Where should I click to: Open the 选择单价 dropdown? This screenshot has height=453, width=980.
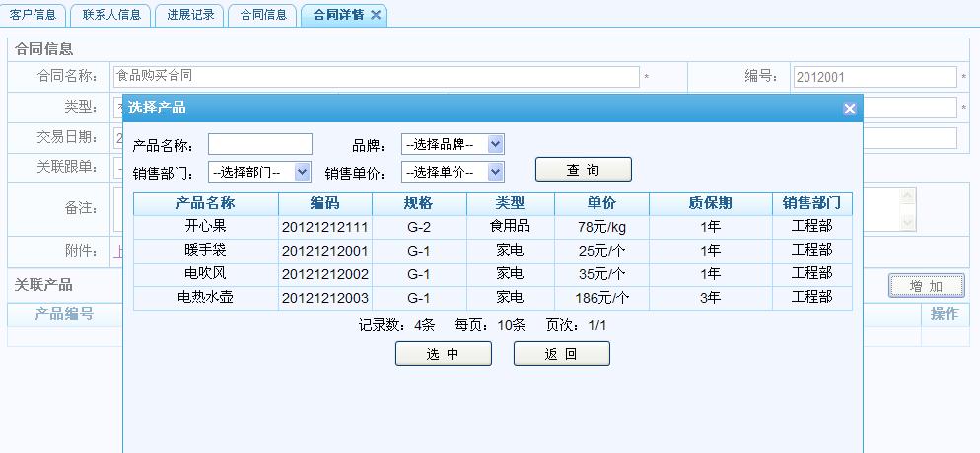454,172
